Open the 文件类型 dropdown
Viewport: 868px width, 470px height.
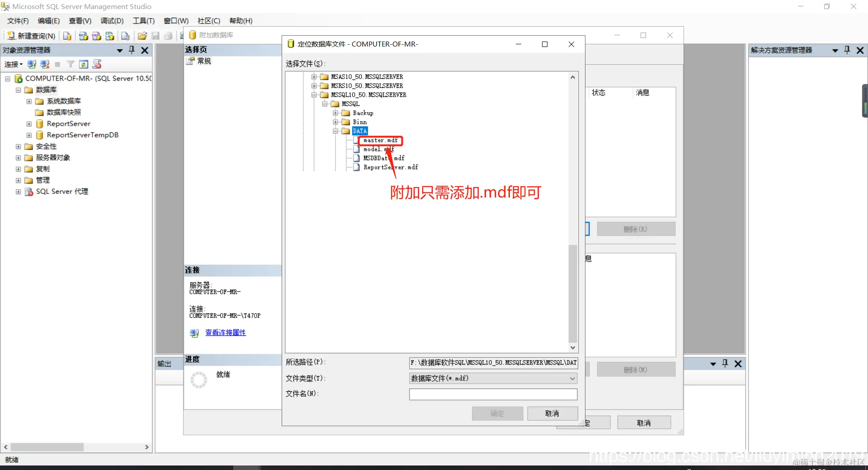[571, 378]
